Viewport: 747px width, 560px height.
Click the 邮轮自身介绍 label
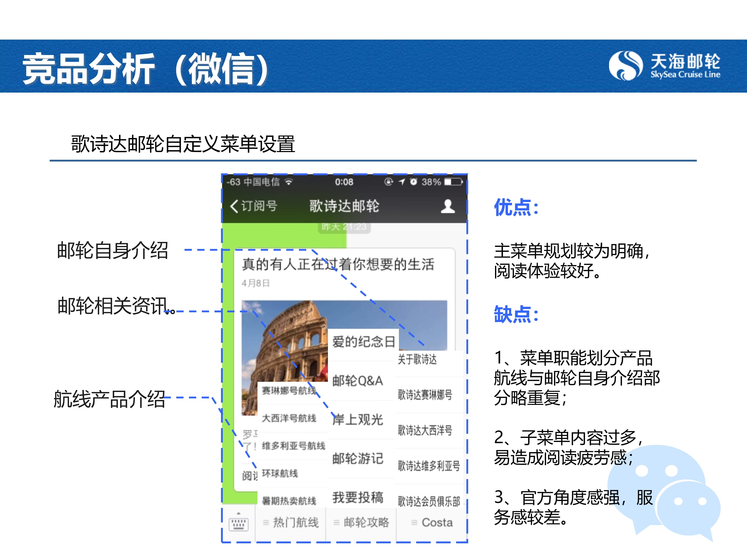(113, 250)
